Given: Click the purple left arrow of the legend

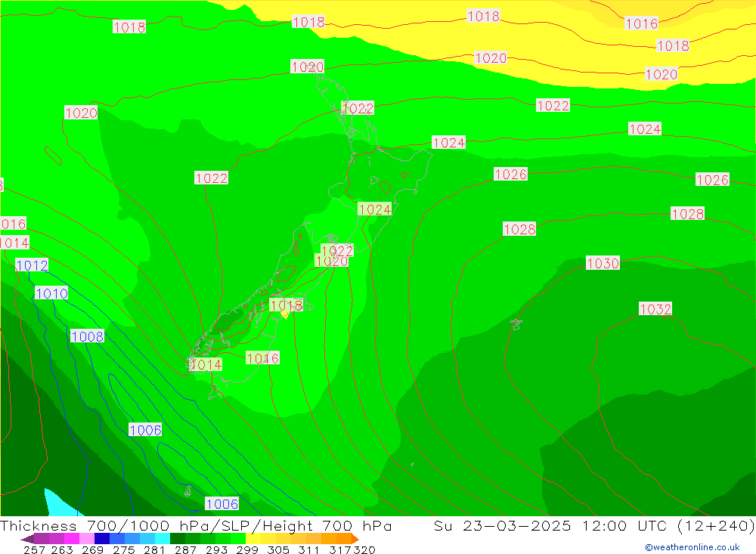Looking at the screenshot, I should click(27, 539).
